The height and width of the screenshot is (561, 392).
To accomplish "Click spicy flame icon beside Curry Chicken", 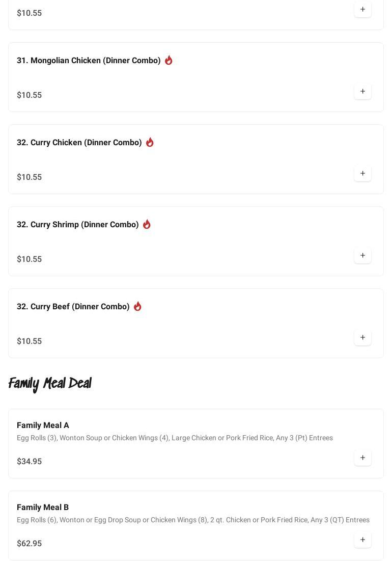I will pos(150,142).
